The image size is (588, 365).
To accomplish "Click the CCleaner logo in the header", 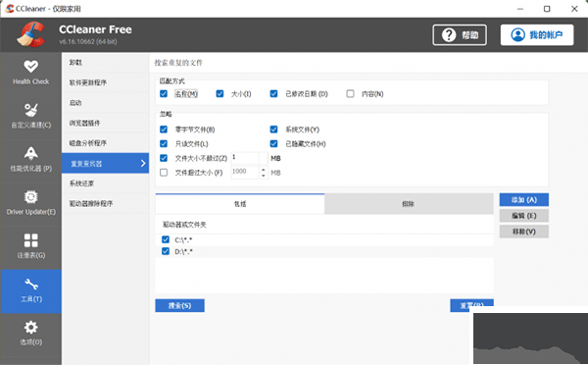I will click(x=30, y=34).
